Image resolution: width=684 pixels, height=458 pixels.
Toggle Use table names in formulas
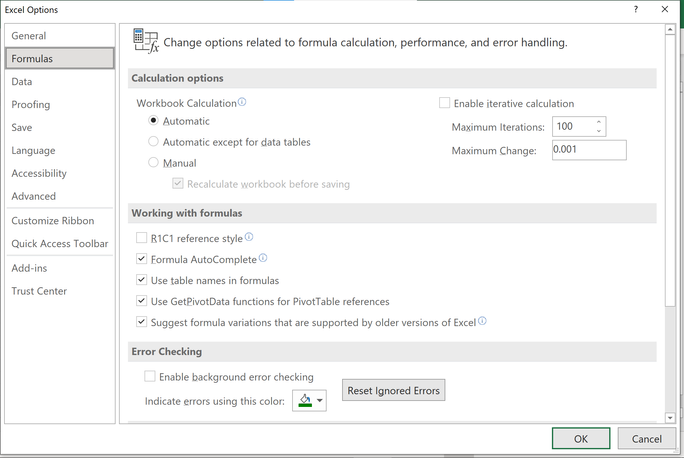(141, 280)
